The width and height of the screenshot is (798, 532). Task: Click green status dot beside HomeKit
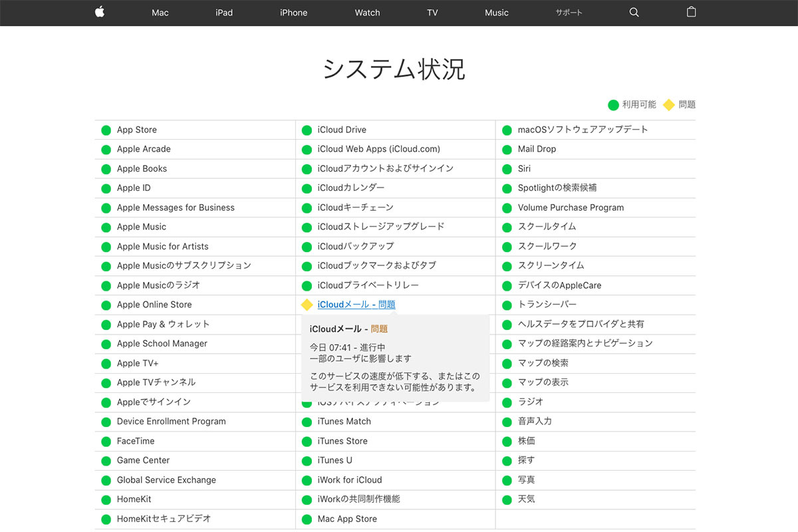coord(106,499)
